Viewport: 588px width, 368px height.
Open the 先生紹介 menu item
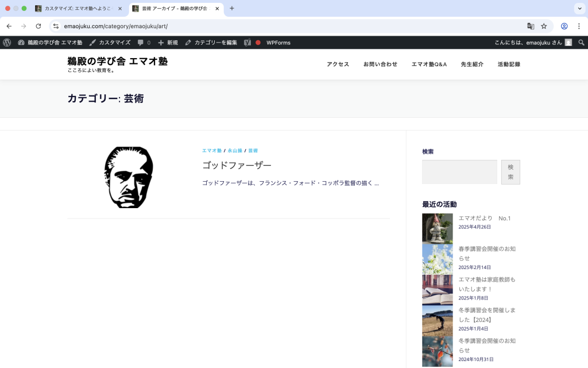tap(472, 64)
